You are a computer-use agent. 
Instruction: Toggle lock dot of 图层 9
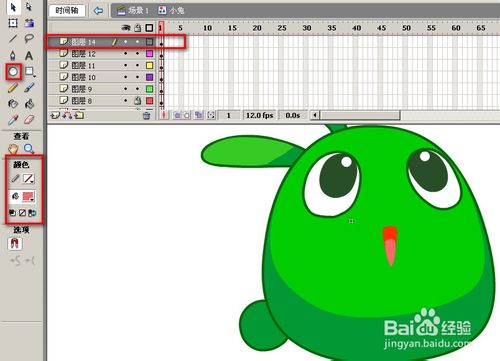tap(137, 89)
